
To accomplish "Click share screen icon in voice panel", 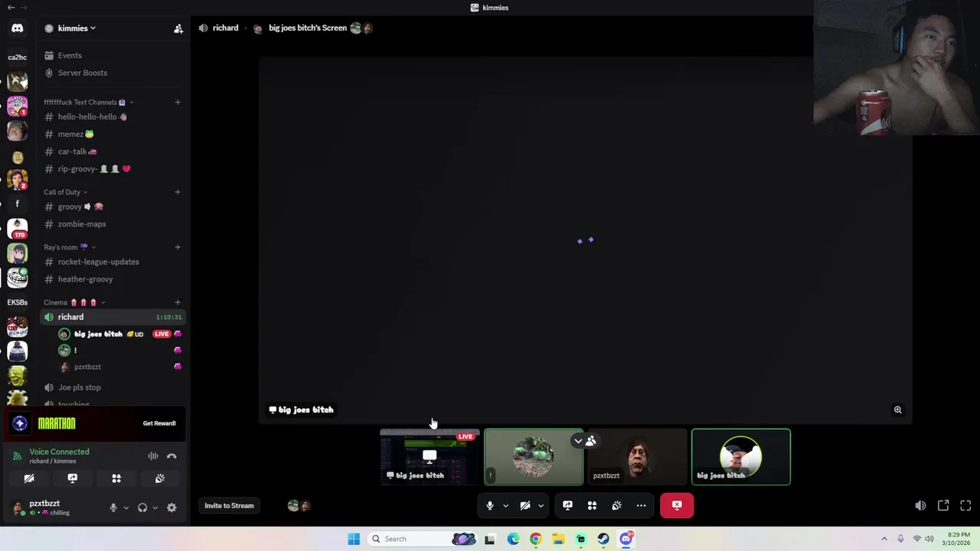I will point(73,478).
